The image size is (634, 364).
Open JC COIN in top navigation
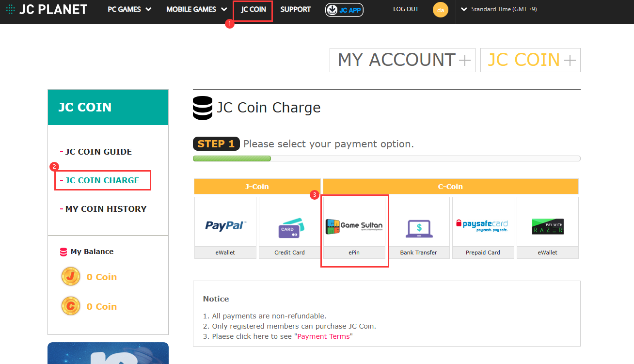coord(253,10)
